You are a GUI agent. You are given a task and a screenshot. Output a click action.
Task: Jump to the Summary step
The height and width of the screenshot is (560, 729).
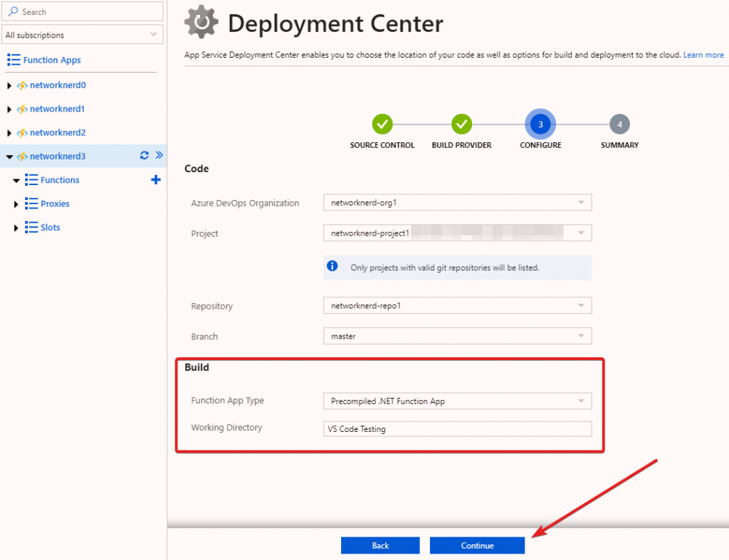pyautogui.click(x=619, y=124)
